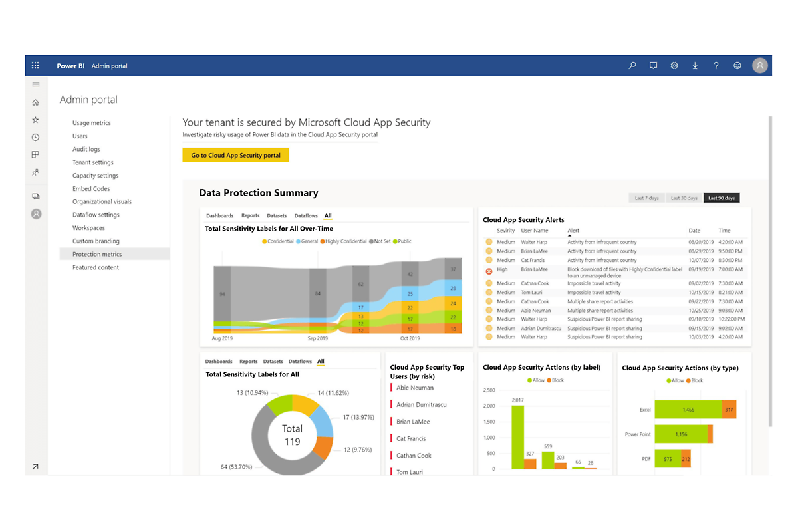Open Organizational visuals in the admin menu
Image resolution: width=798 pixels, height=532 pixels.
(102, 201)
